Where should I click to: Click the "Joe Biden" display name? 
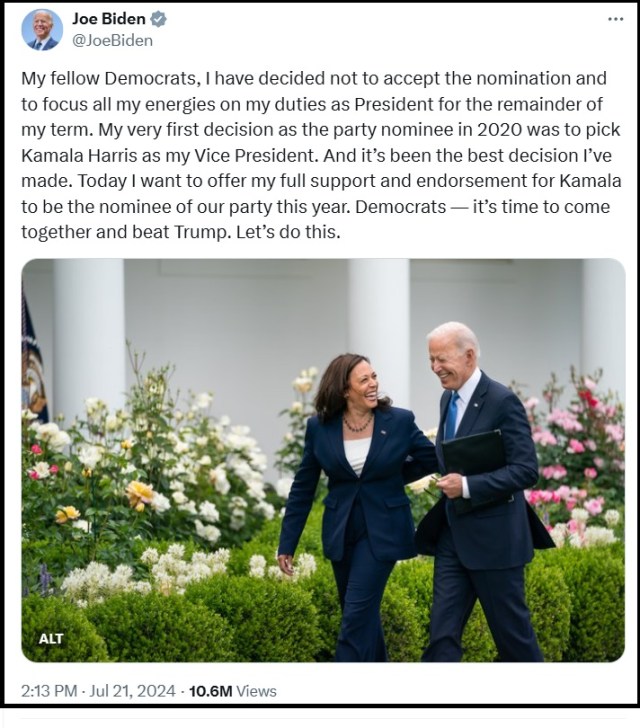109,20
